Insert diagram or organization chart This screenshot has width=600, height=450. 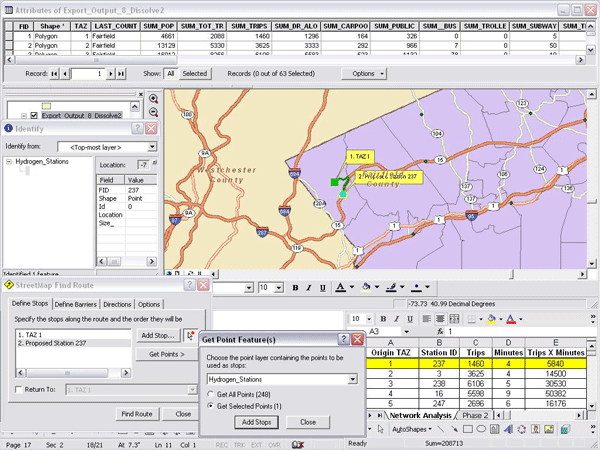(x=522, y=429)
